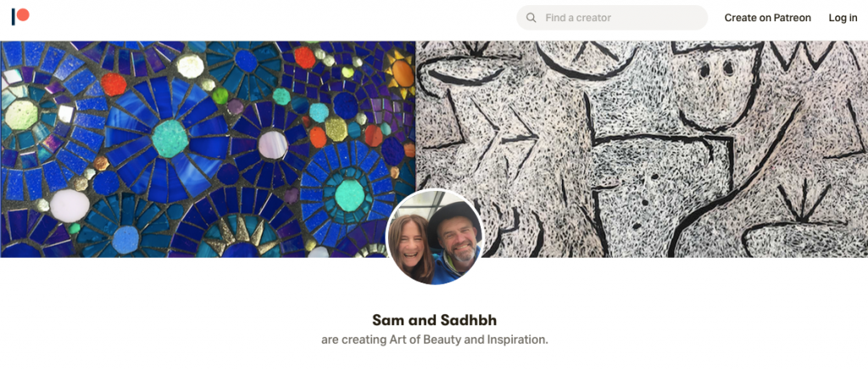Click the lavender round tile in mosaic center
Viewport: 868px width, 370px height.
[x=273, y=145]
